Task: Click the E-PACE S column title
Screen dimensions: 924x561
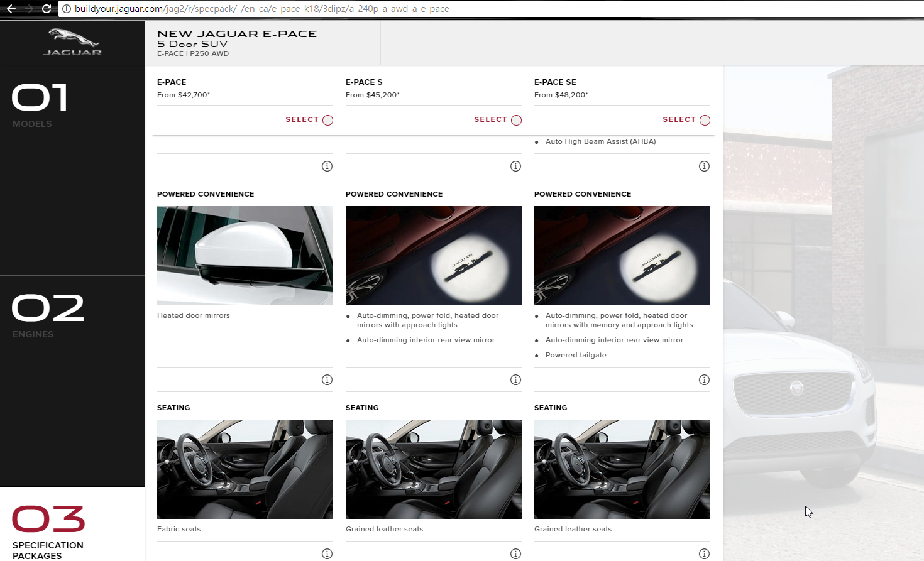Action: pos(364,82)
